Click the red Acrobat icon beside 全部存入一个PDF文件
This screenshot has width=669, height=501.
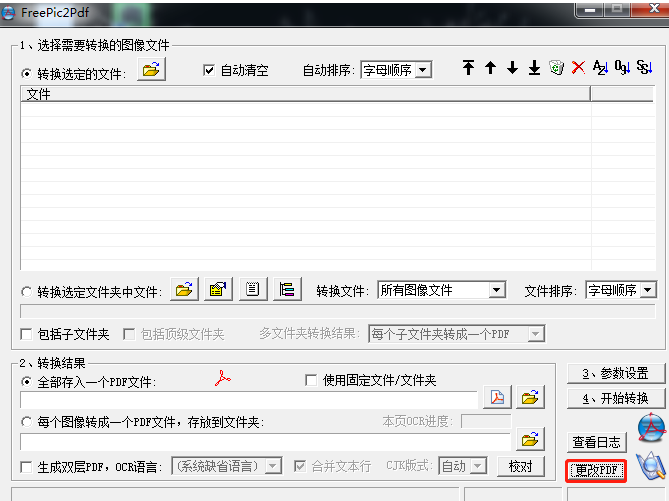point(222,379)
